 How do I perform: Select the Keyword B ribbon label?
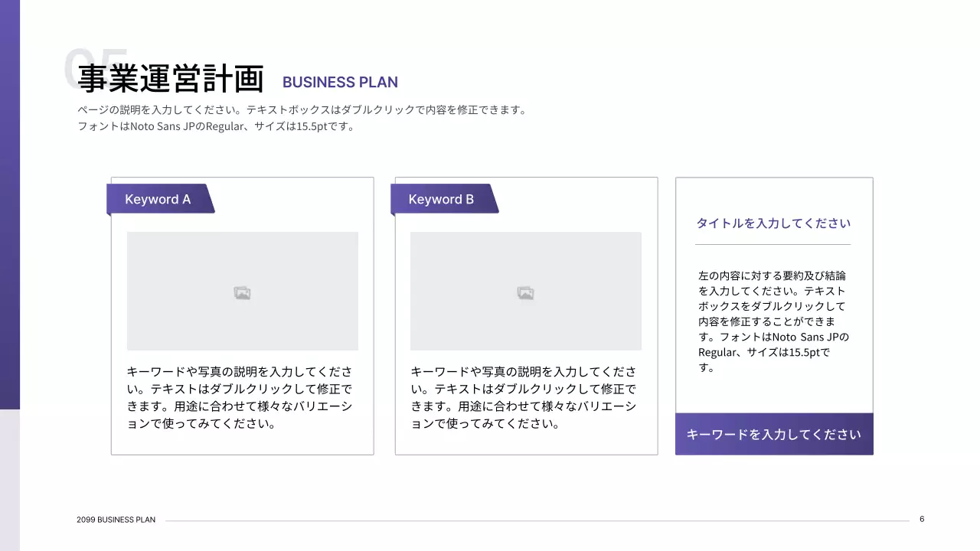441,199
